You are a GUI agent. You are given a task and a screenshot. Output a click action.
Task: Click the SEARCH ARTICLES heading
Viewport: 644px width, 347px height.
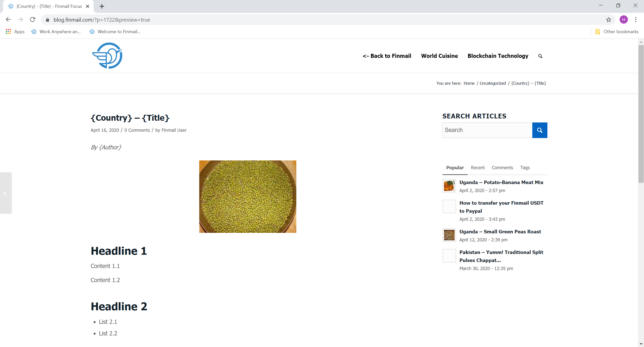pyautogui.click(x=474, y=116)
